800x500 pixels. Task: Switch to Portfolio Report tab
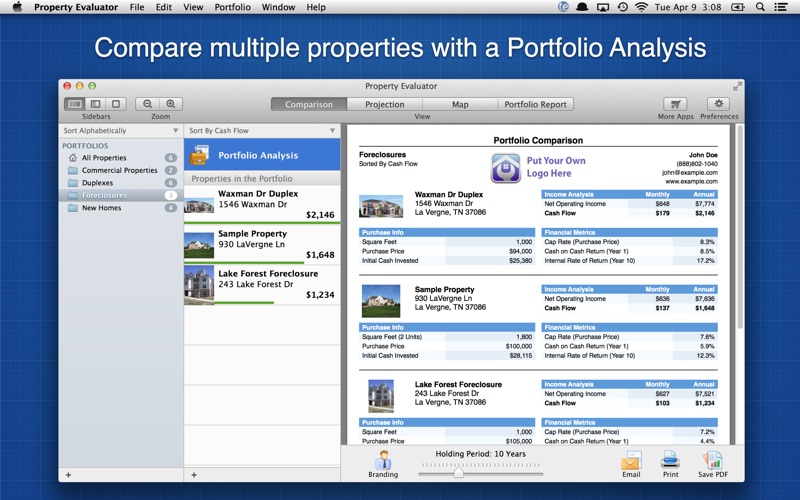coord(535,104)
